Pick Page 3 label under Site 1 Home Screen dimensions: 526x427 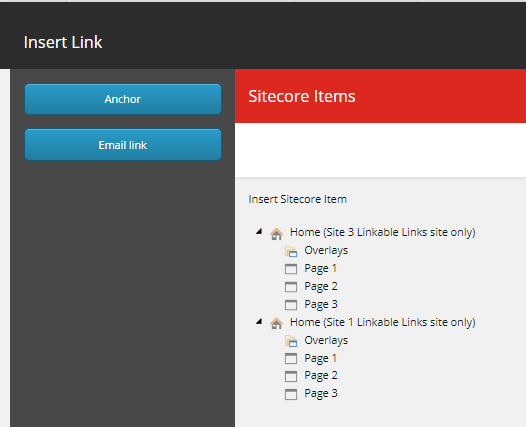click(x=321, y=393)
